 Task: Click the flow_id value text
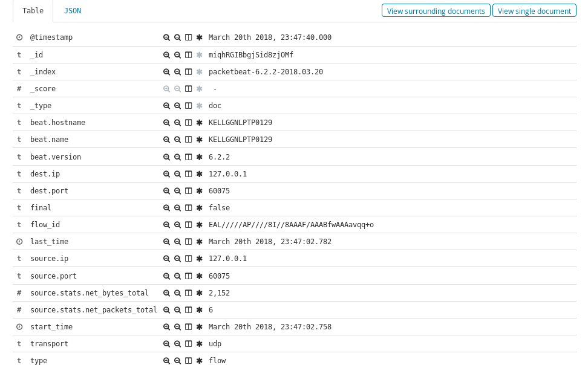click(291, 225)
